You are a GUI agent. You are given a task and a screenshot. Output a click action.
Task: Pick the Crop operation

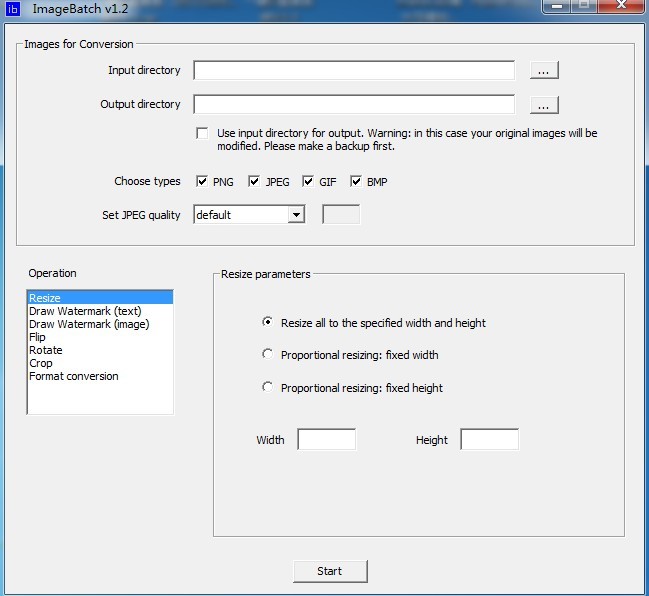(41, 363)
